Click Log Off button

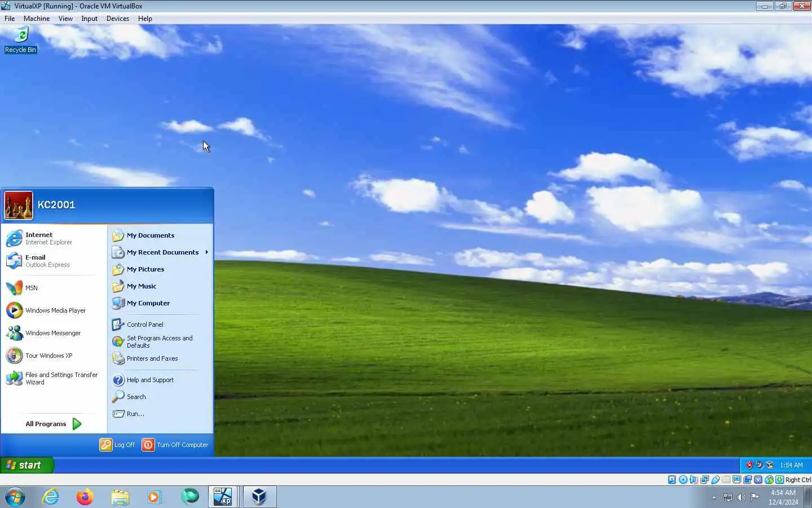coord(117,445)
